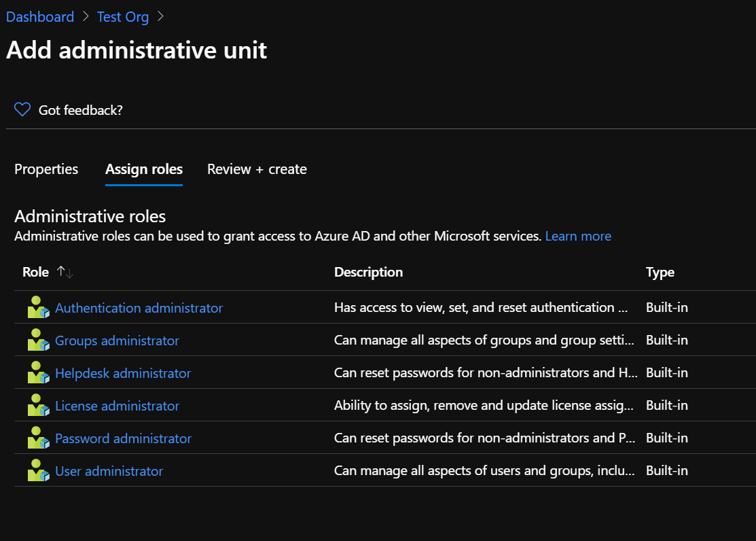Click Built-in type in License administrator row
The image size is (756, 541).
[x=667, y=405]
